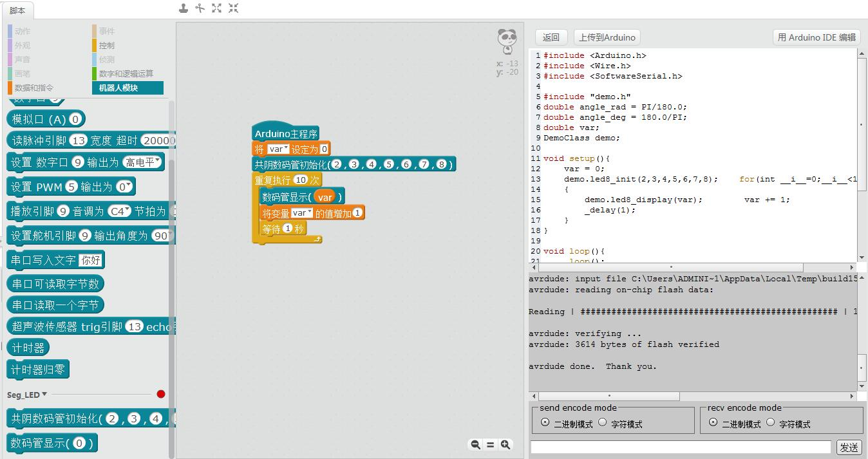The image size is (868, 459).
Task: Click the shrink sprite arrows icon
Action: click(x=233, y=8)
